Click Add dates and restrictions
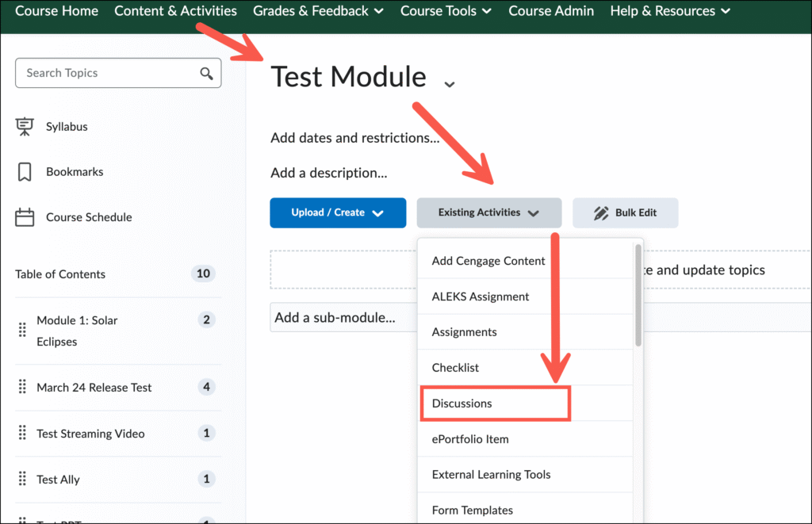 pos(354,138)
